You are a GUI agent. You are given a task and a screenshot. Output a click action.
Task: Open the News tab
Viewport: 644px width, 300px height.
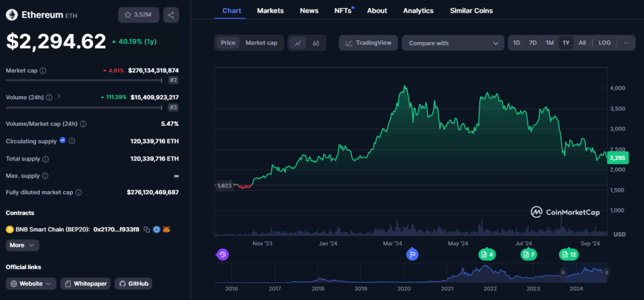309,11
